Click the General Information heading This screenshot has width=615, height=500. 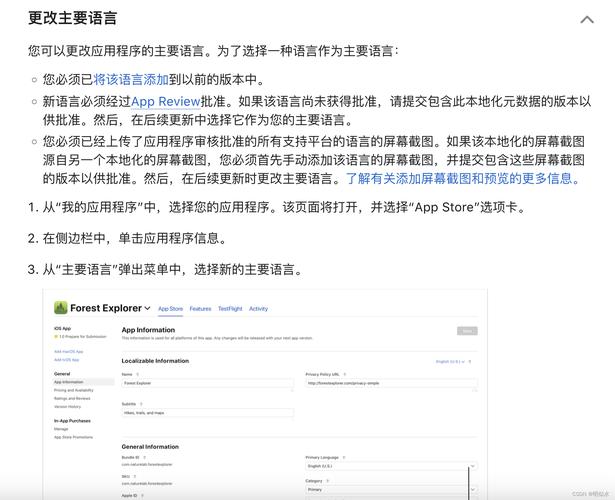coord(150,447)
